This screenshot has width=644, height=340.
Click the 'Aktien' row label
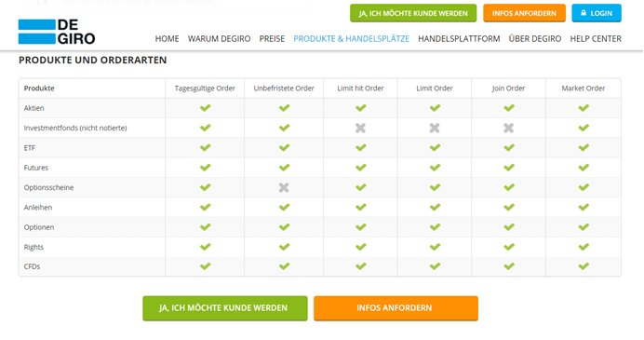click(x=34, y=108)
